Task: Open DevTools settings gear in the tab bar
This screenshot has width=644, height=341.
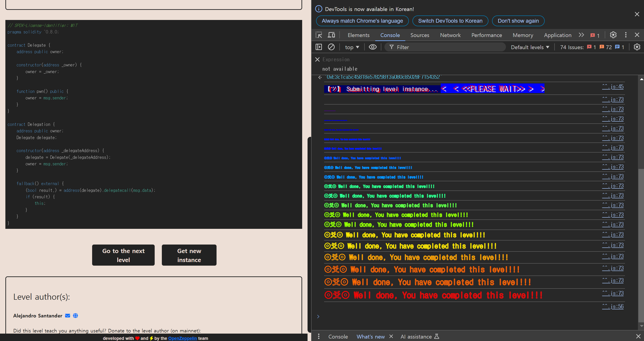Action: (613, 35)
